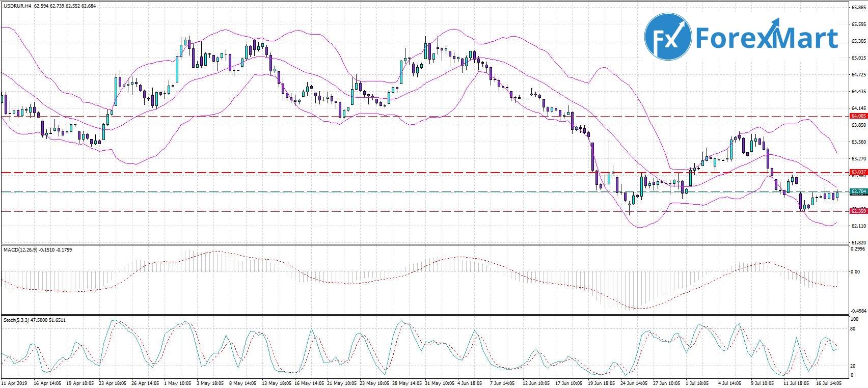Click the 31 May 10:05 time label
Screen dimensions: 868x388
[x=439, y=382]
